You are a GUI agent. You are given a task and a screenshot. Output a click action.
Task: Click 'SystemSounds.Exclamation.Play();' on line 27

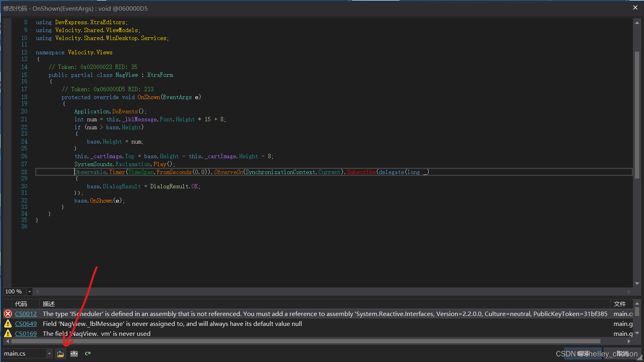[x=125, y=164]
